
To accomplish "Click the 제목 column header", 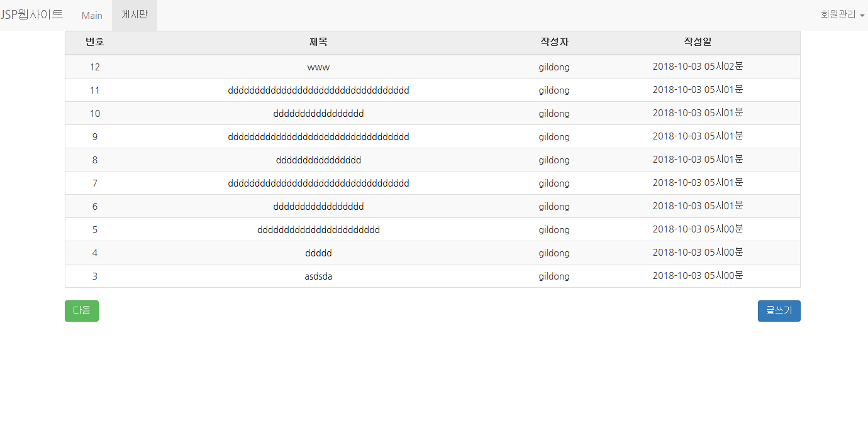I will tap(318, 42).
